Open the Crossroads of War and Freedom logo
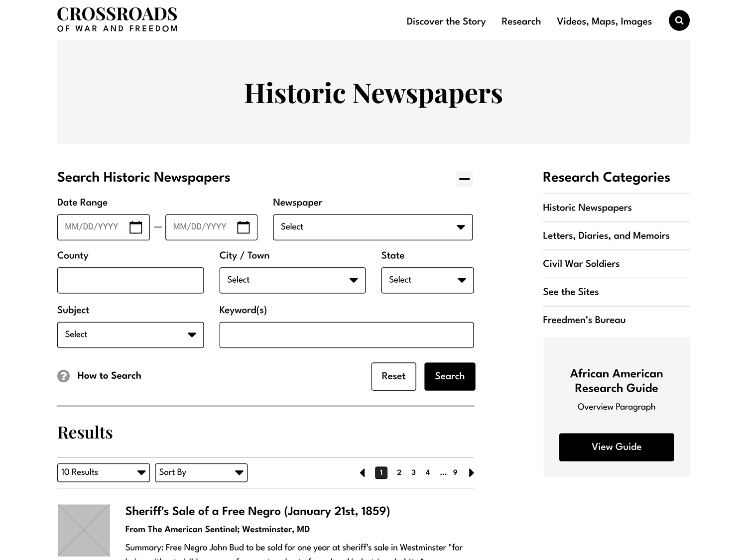Viewport: 747px width, 560px height. click(118, 20)
